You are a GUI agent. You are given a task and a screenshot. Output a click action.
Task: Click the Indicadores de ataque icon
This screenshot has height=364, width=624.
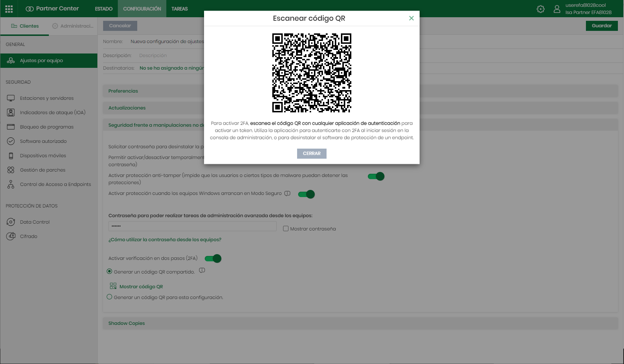(x=11, y=112)
